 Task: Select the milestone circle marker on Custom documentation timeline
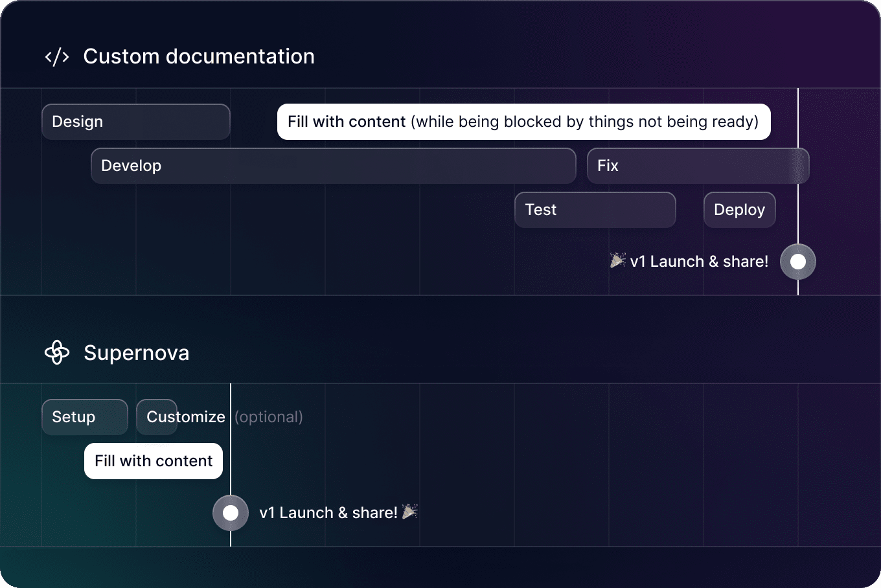tap(797, 261)
